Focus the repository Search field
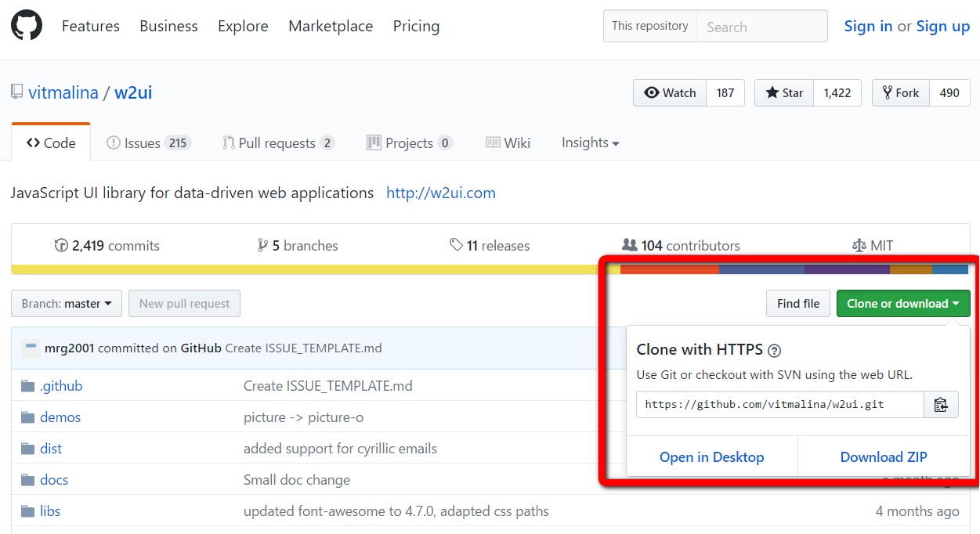 (x=762, y=26)
